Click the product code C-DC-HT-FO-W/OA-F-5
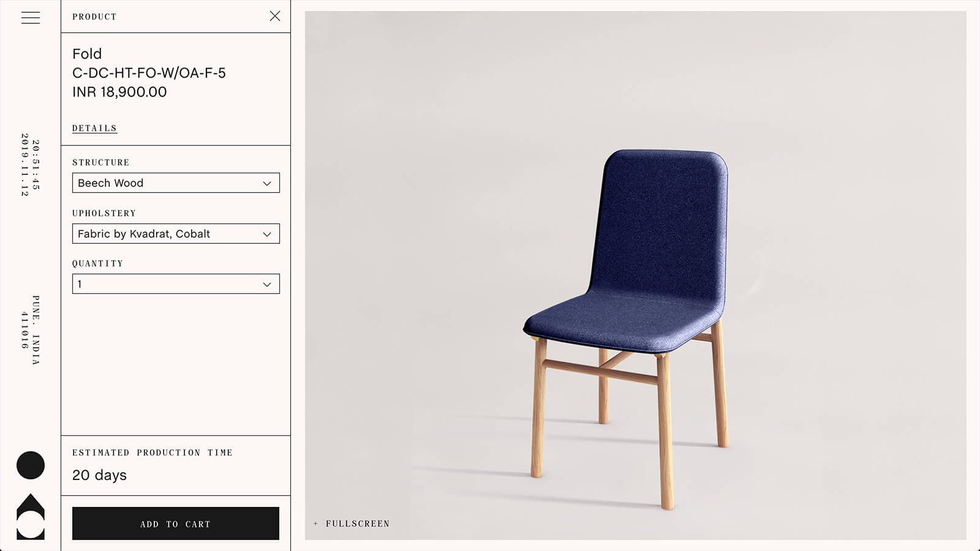Screen dimensions: 980x551 pyautogui.click(x=149, y=73)
